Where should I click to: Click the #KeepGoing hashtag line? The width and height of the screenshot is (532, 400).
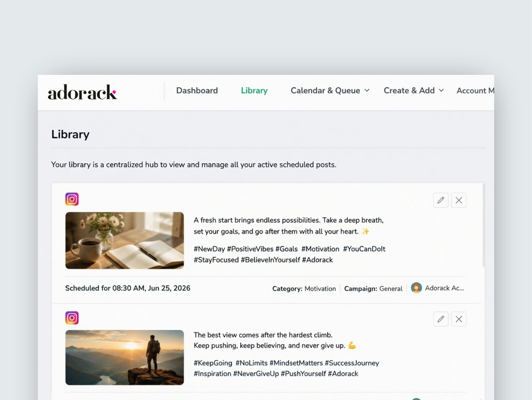pyautogui.click(x=286, y=363)
